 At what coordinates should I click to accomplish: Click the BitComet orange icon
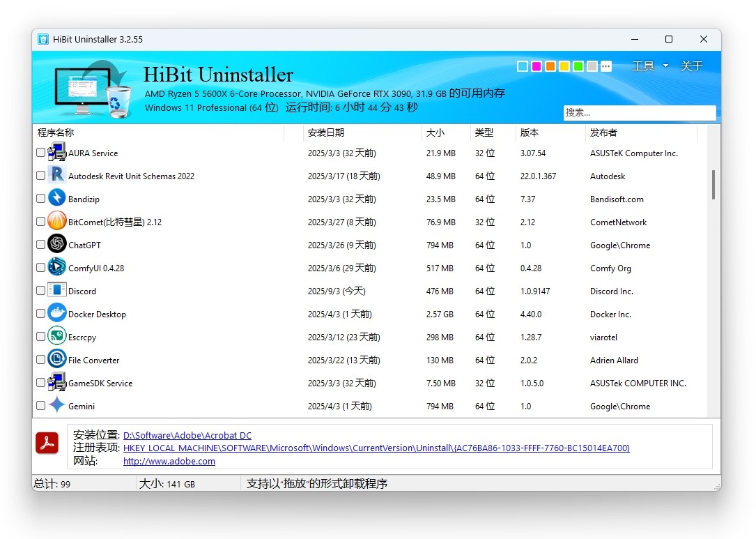[x=57, y=221]
